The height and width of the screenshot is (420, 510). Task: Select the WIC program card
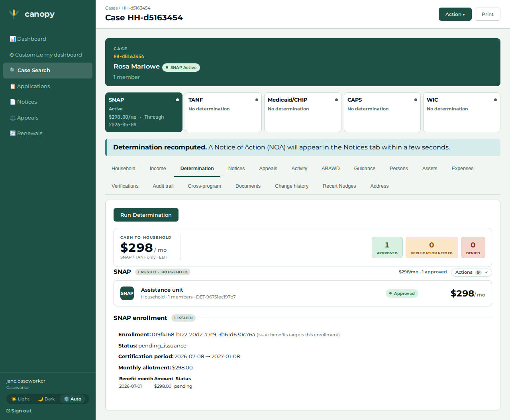[462, 112]
